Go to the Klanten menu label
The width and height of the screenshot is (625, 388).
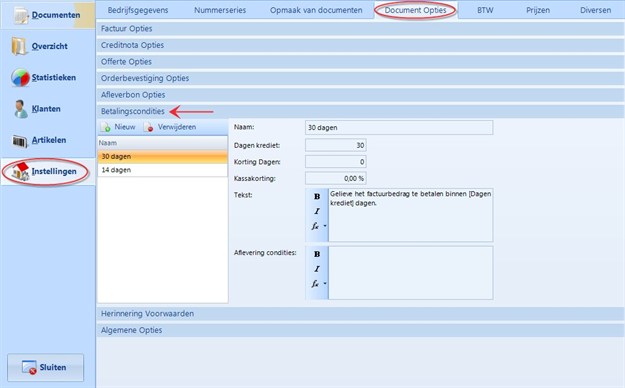(x=46, y=109)
